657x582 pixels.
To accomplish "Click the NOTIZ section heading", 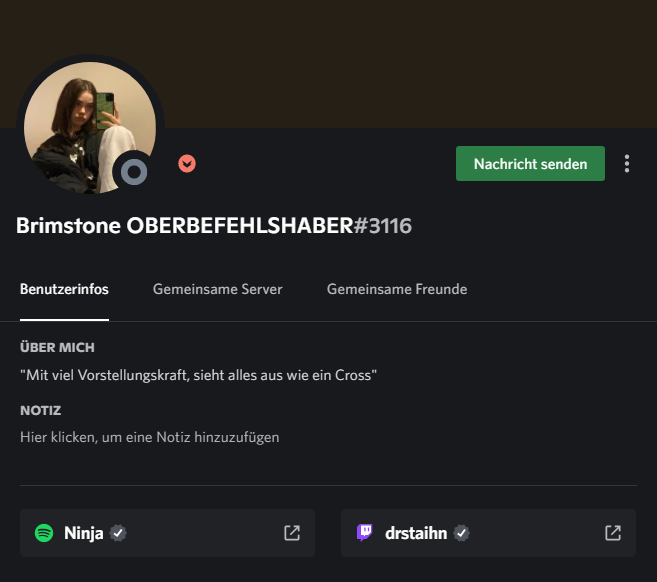I will [41, 410].
